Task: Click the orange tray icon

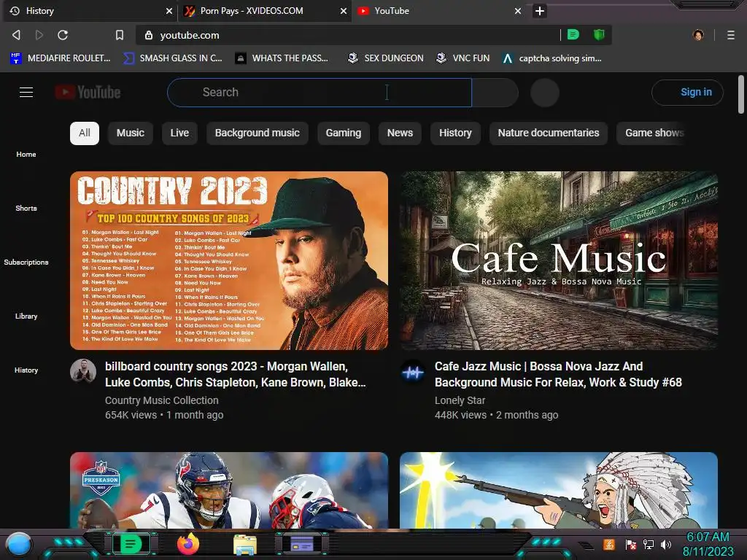Action: point(609,544)
